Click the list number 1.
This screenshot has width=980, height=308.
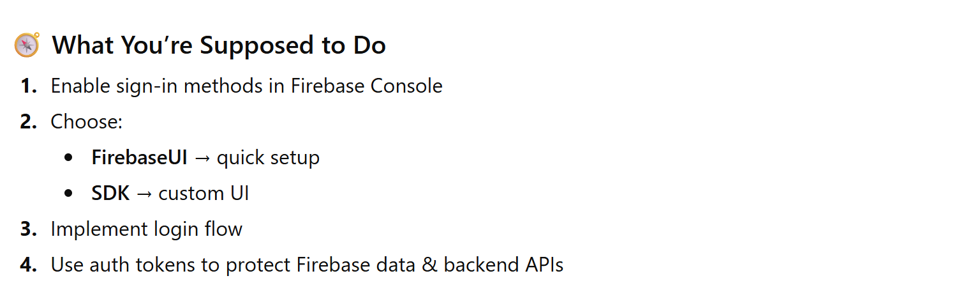[29, 86]
